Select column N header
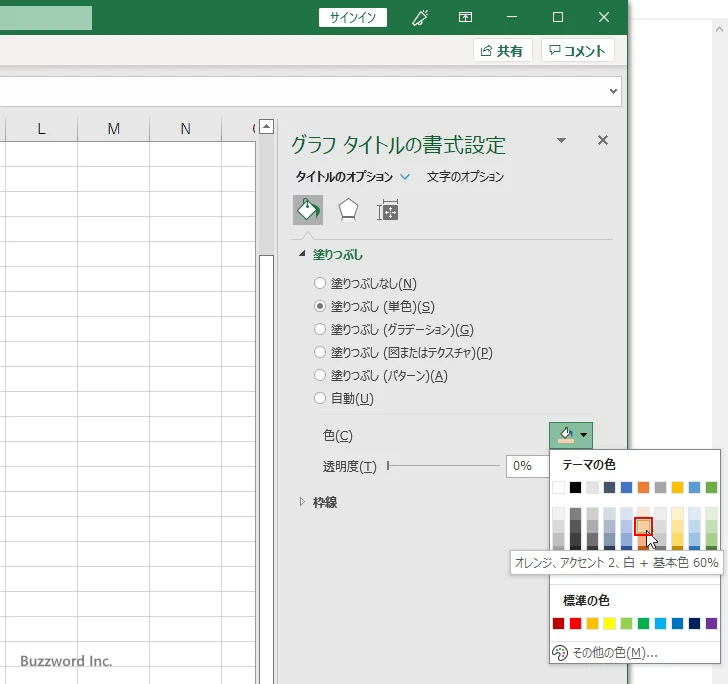Screen dimensions: 728x684 [x=185, y=129]
